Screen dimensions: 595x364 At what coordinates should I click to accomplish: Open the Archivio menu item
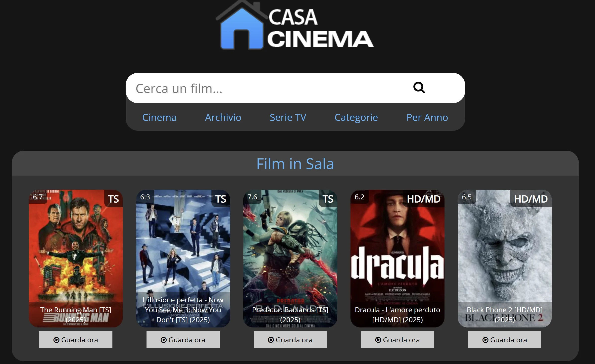pos(223,117)
